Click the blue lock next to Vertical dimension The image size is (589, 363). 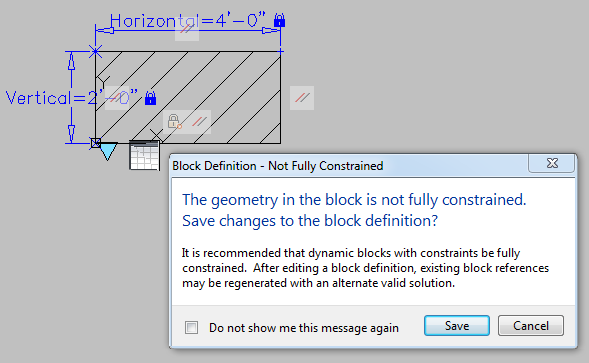(x=150, y=98)
